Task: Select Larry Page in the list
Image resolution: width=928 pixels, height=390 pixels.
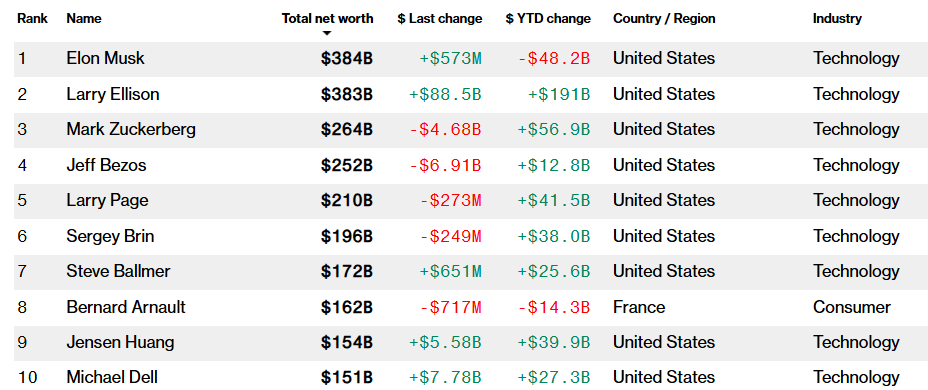Action: click(107, 200)
